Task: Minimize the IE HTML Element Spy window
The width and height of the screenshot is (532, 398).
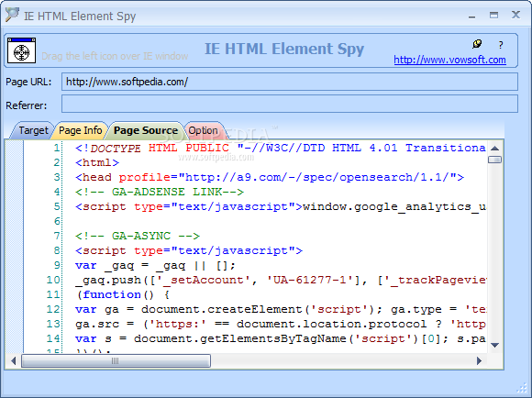Action: coord(472,16)
